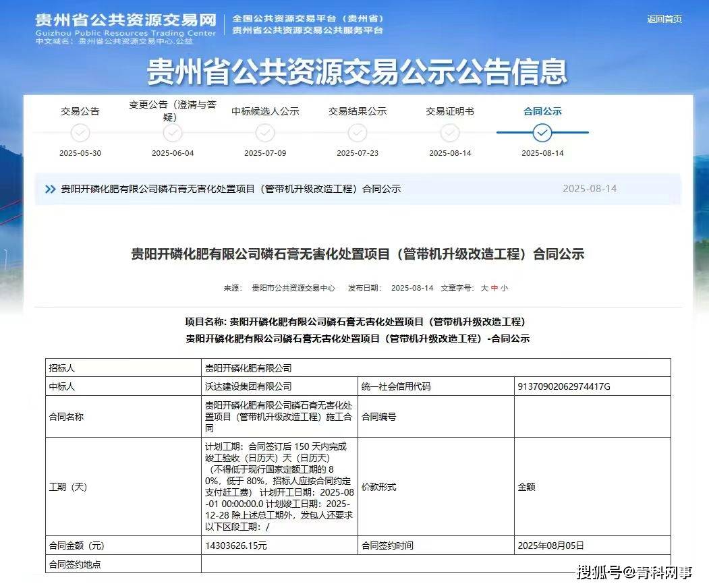The image size is (709, 588).
Task: Set article font size to 大
Action: coord(484,288)
